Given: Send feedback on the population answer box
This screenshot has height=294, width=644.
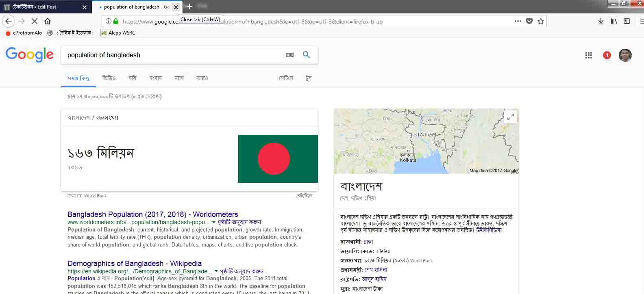Looking at the screenshot, I should pos(304,196).
